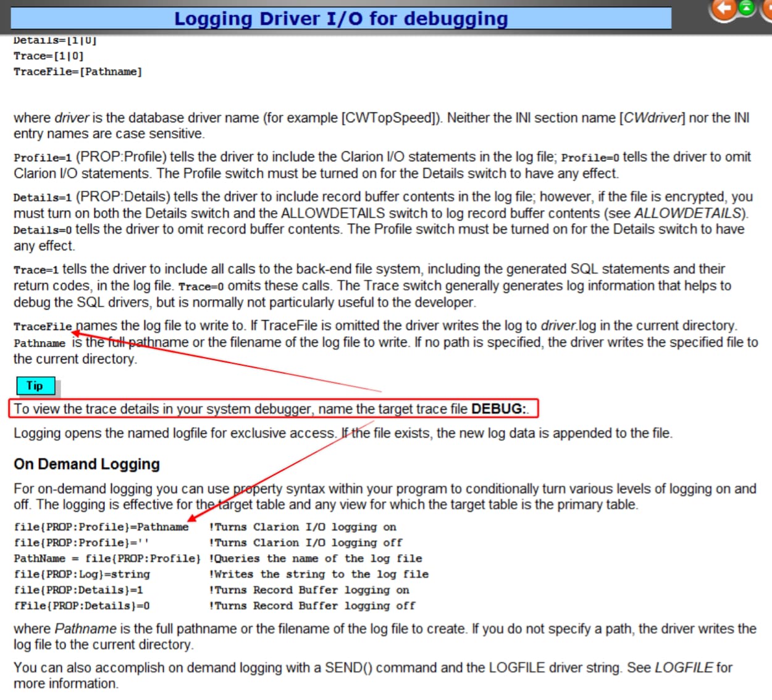772x700 pixels.
Task: Click the TraceFile=[Pathname] code line
Action: tap(78, 72)
